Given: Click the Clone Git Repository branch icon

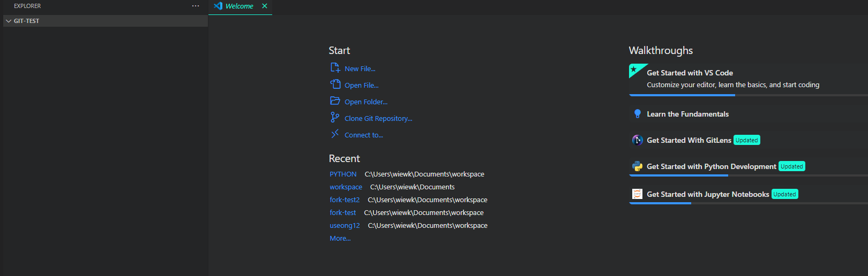Looking at the screenshot, I should click(335, 117).
